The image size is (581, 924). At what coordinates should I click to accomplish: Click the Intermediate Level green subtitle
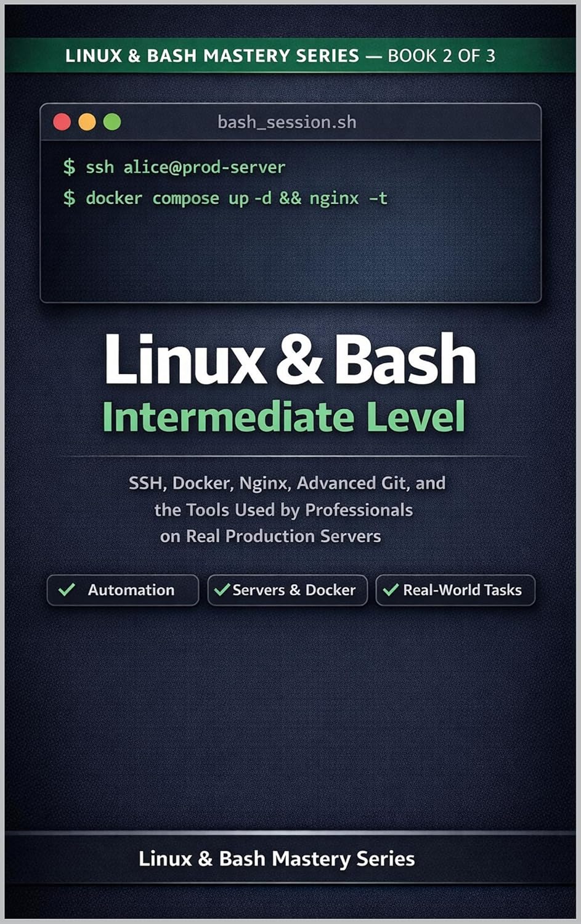coord(283,417)
